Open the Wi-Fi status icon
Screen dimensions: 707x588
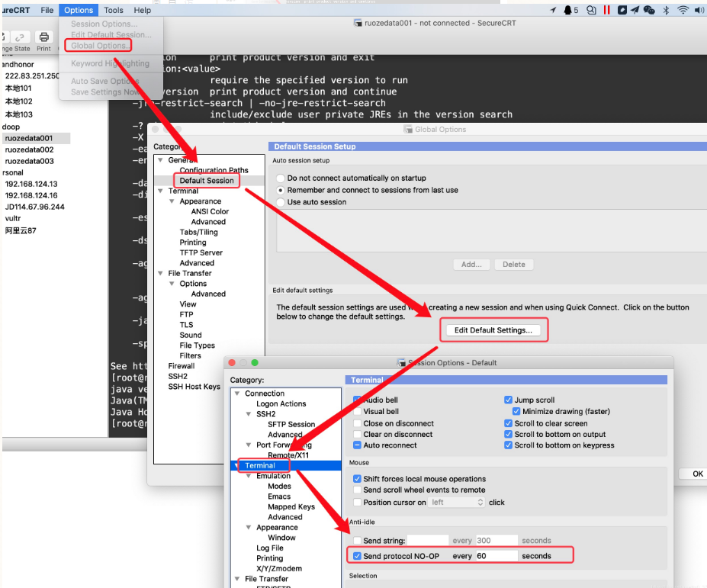pos(683,10)
